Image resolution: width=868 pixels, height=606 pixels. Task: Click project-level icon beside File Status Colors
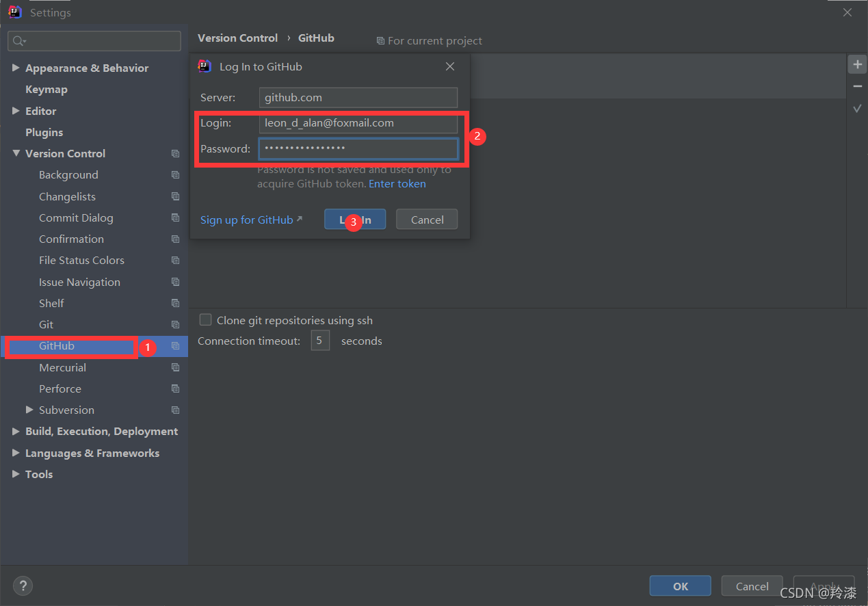tap(176, 261)
